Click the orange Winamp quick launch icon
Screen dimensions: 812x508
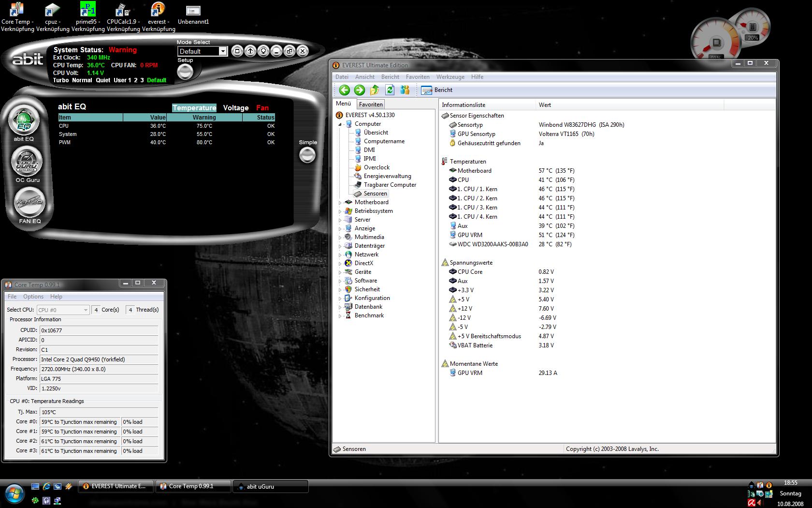pyautogui.click(x=69, y=486)
